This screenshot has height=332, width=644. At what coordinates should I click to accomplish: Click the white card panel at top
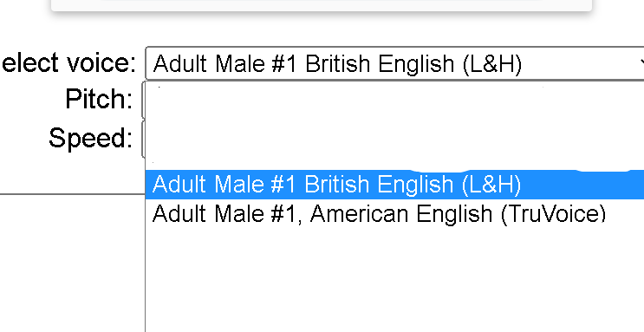pyautogui.click(x=322, y=5)
